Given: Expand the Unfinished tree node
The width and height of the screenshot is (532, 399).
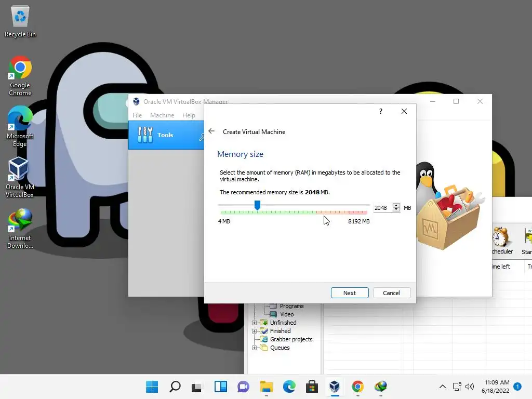Looking at the screenshot, I should [x=254, y=323].
